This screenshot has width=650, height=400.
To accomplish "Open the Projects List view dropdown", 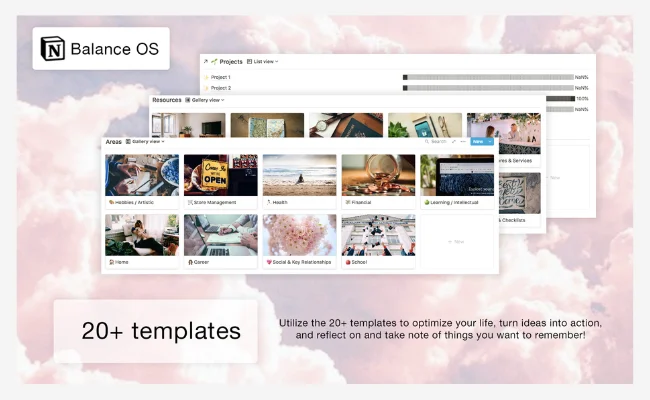I will (x=263, y=61).
